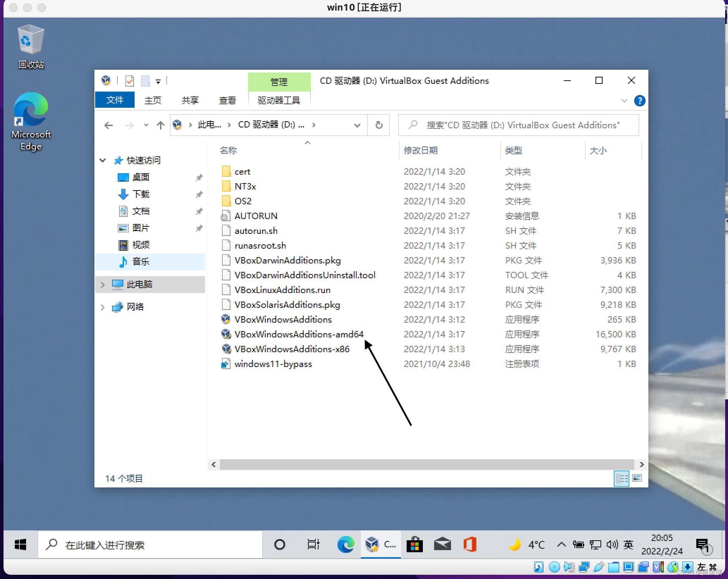Open Explorer help icon
728x579 pixels.
tap(640, 101)
